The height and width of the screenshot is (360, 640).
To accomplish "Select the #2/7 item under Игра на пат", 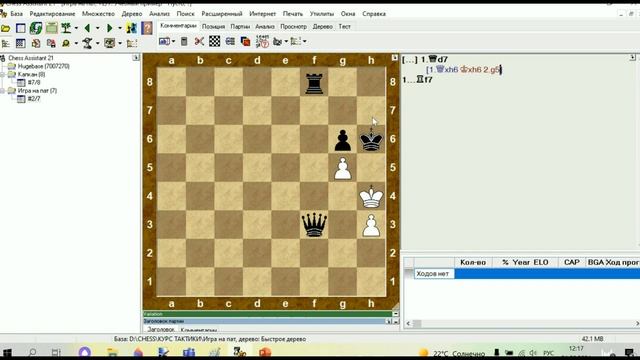I will [x=34, y=99].
